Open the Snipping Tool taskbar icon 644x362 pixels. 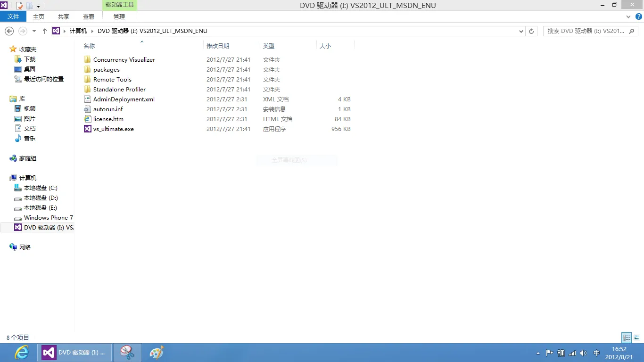coord(127,353)
